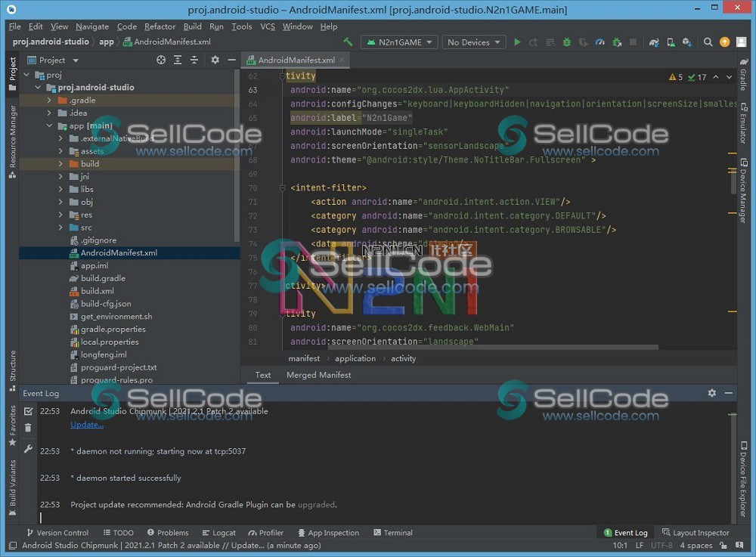This screenshot has width=756, height=557.
Task: Click the Debug app bug icon
Action: click(566, 42)
